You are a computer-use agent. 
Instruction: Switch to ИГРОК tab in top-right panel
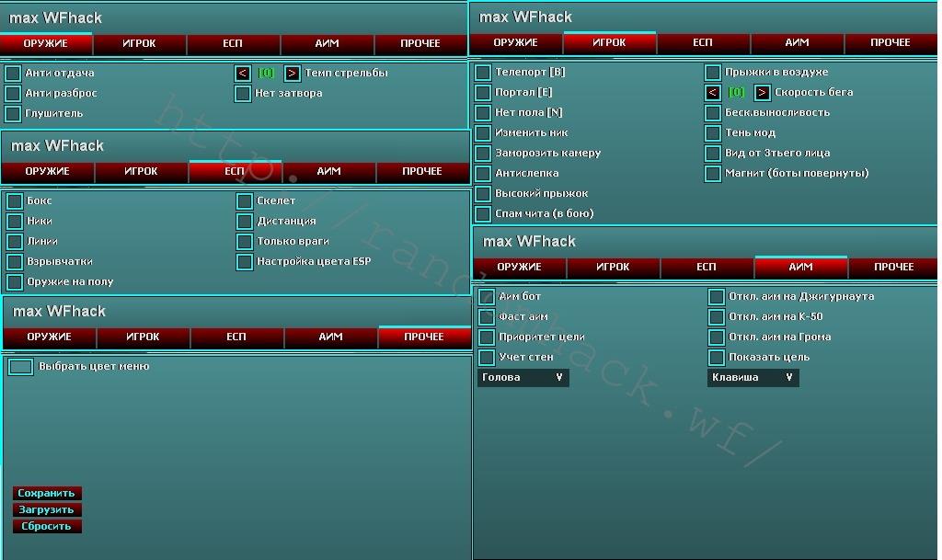(609, 42)
